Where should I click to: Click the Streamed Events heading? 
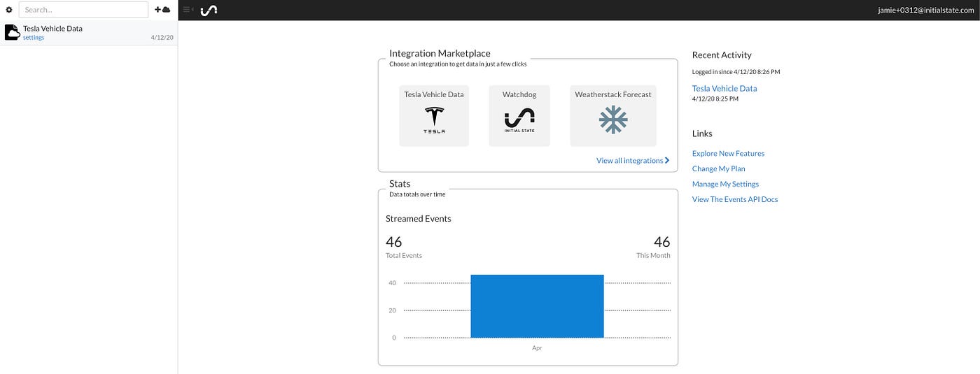[419, 219]
